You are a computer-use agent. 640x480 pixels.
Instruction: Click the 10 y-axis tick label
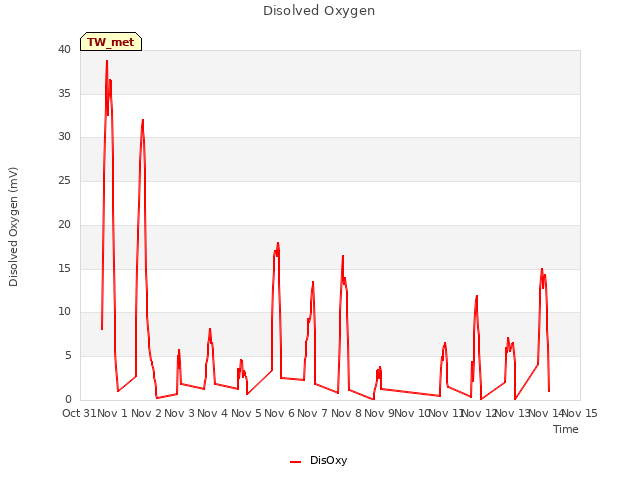click(64, 312)
